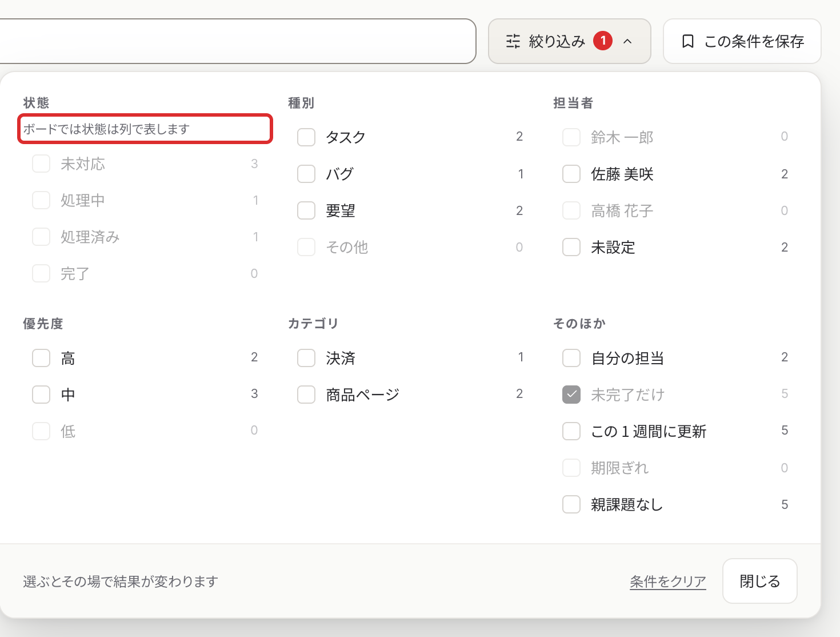Toggle the 親課題なし checkbox
This screenshot has width=840, height=637.
[571, 504]
